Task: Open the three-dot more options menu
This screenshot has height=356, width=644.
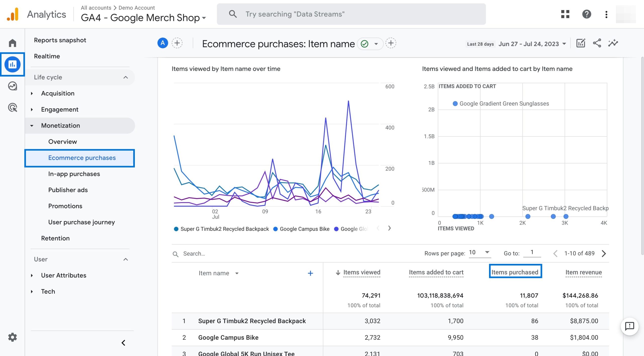Action: click(x=606, y=14)
